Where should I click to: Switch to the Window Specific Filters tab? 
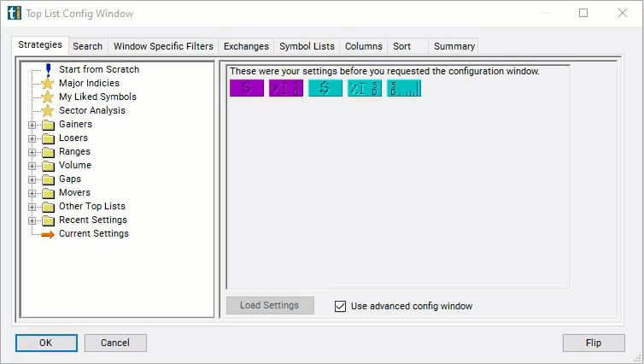pyautogui.click(x=163, y=46)
